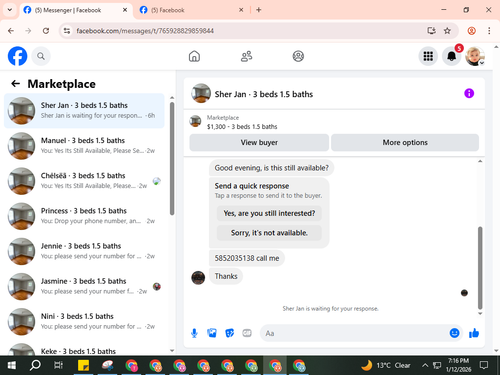Open the Princess conversation
Viewport: 500px width, 375px height.
coord(84,216)
